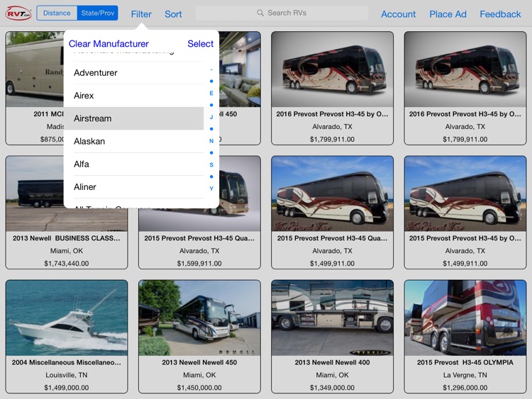Click the Search RVs field

point(282,13)
